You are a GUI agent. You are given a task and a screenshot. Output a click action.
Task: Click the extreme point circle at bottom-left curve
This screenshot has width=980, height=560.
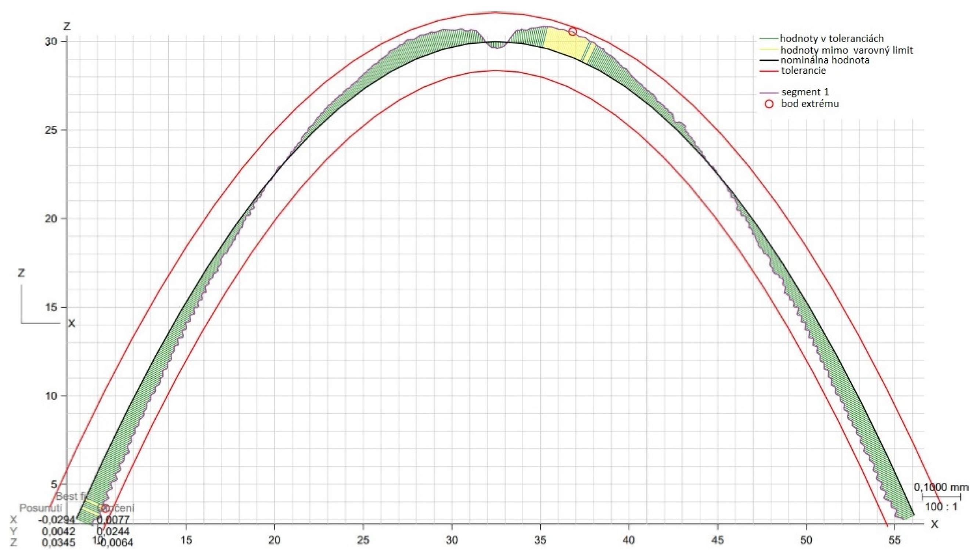click(x=104, y=509)
